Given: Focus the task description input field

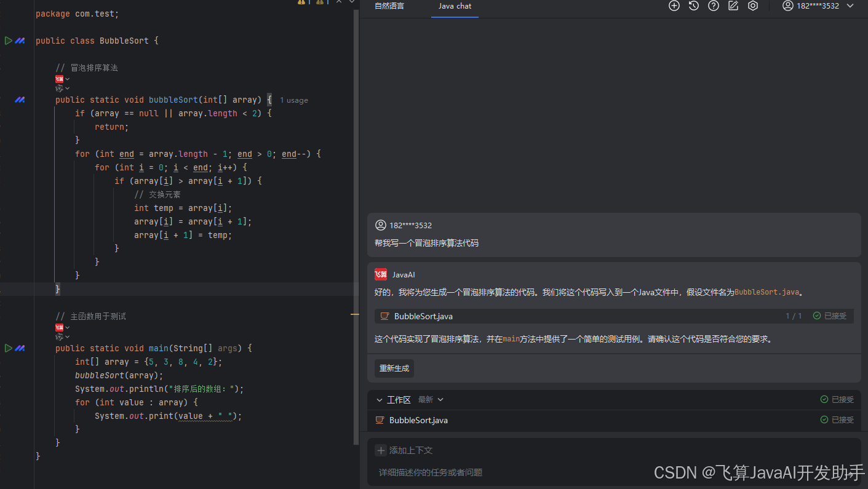Looking at the screenshot, I should [x=614, y=472].
